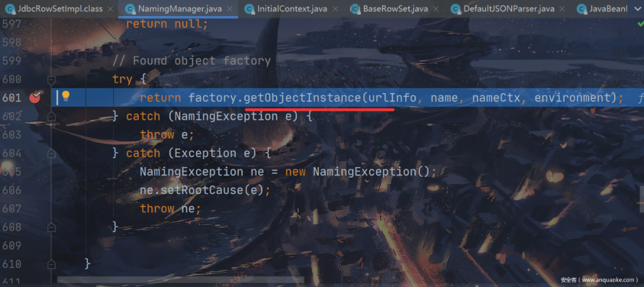Collapse the catch Exception fold marker at line 604

pos(51,153)
